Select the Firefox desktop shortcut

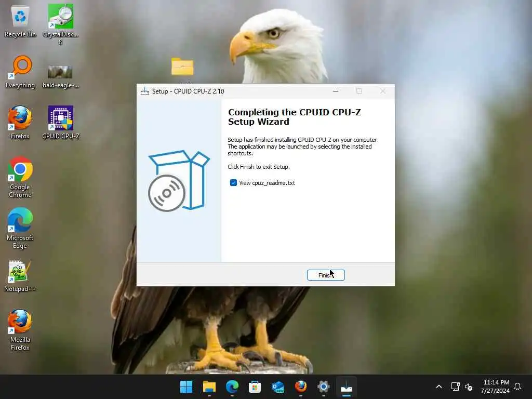click(x=20, y=123)
